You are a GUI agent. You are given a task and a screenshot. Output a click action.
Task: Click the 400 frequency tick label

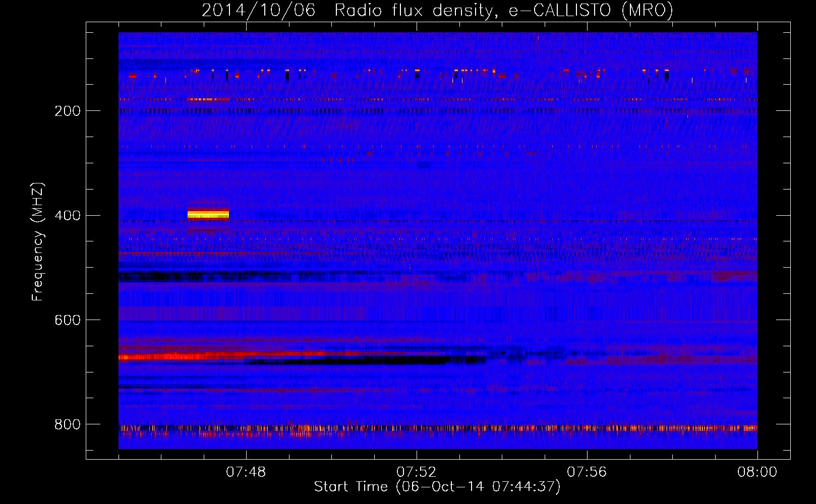click(x=68, y=216)
